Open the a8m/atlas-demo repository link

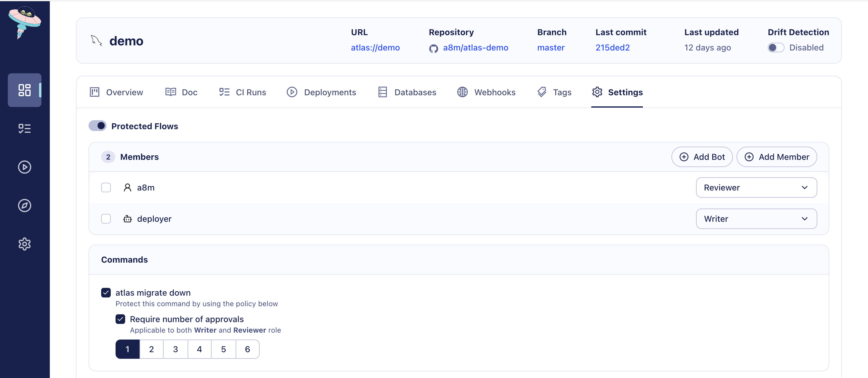point(475,47)
